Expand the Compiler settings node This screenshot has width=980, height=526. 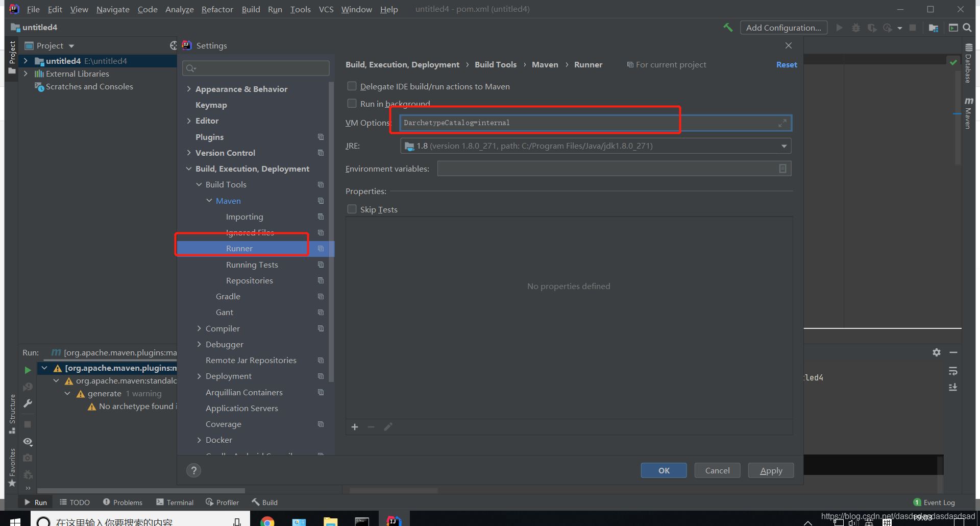click(199, 328)
